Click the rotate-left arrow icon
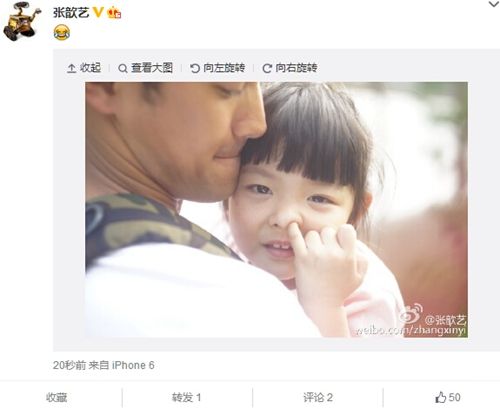500x409 pixels. tap(195, 68)
